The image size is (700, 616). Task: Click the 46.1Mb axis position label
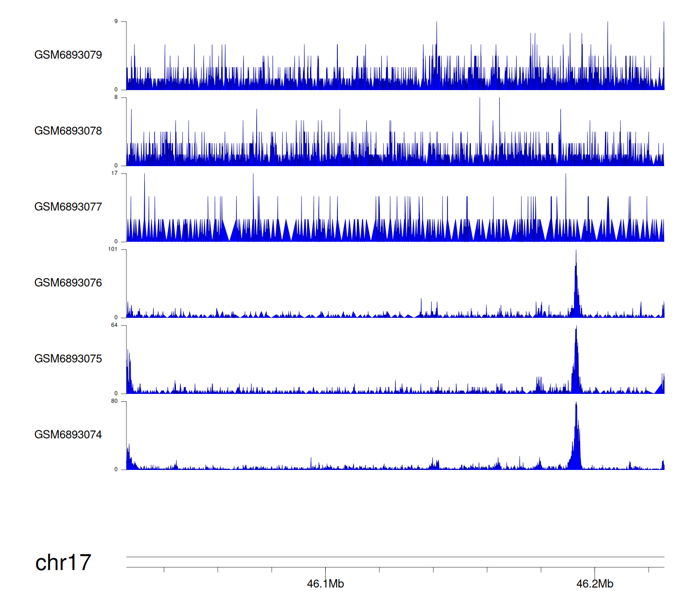coord(325,584)
